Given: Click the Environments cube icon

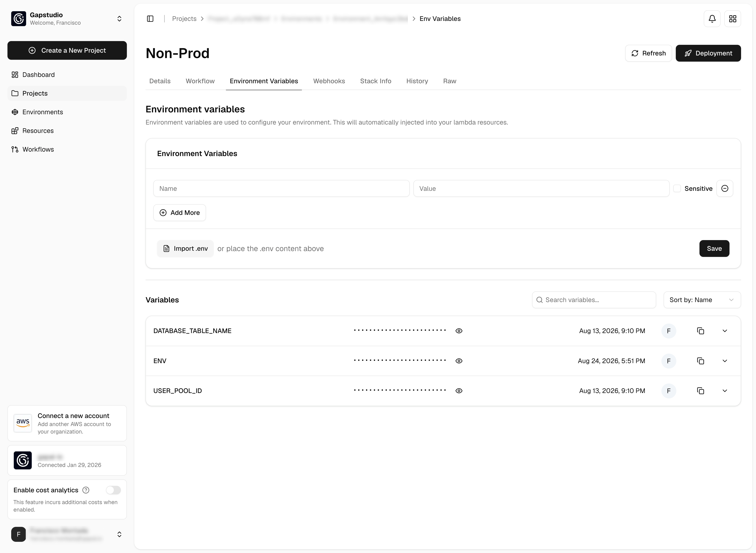Looking at the screenshot, I should coord(15,112).
